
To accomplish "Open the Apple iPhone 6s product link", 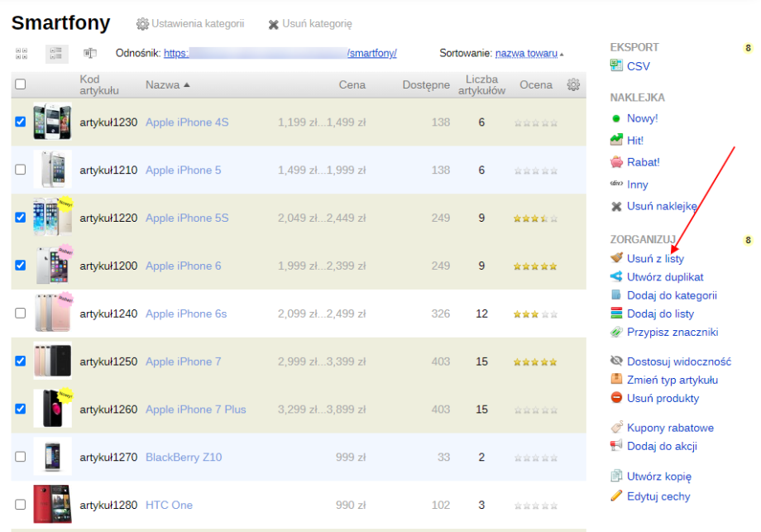I will [x=186, y=314].
